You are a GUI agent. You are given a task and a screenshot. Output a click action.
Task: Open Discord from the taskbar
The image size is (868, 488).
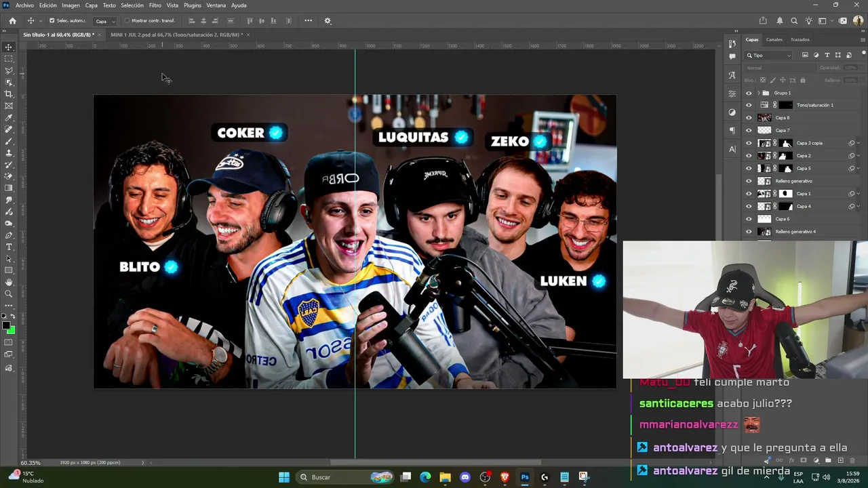(x=465, y=477)
